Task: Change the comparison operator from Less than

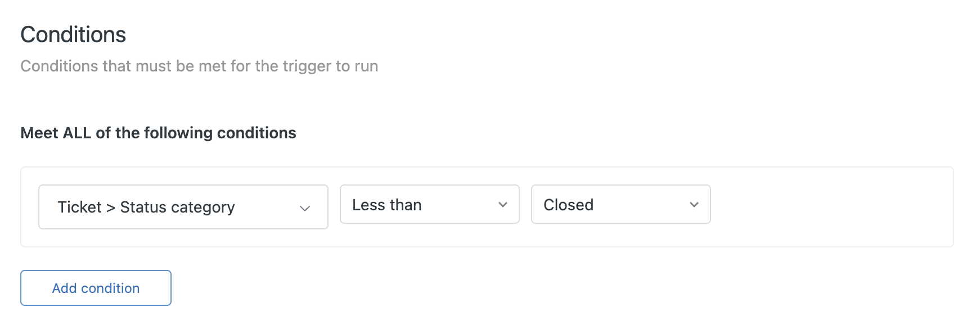Action: click(x=430, y=204)
